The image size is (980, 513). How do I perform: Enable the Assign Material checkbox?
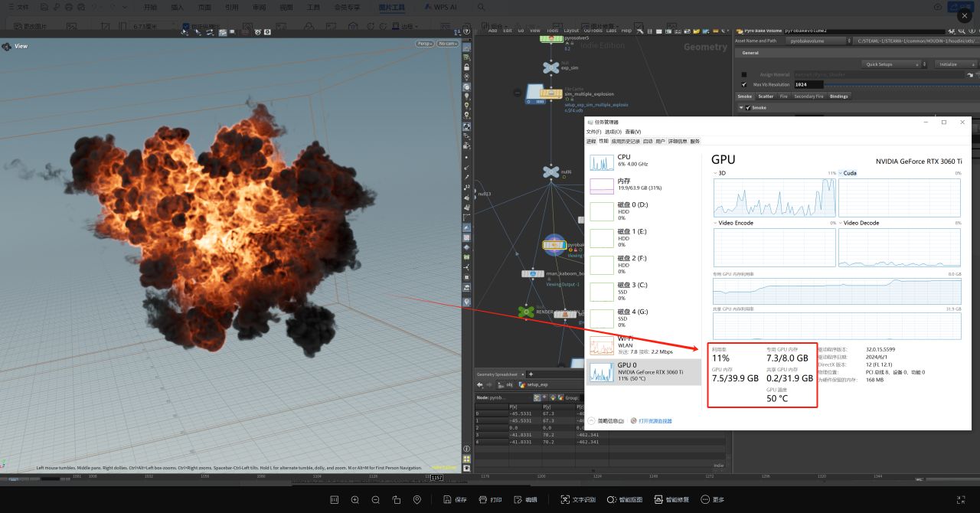(744, 74)
